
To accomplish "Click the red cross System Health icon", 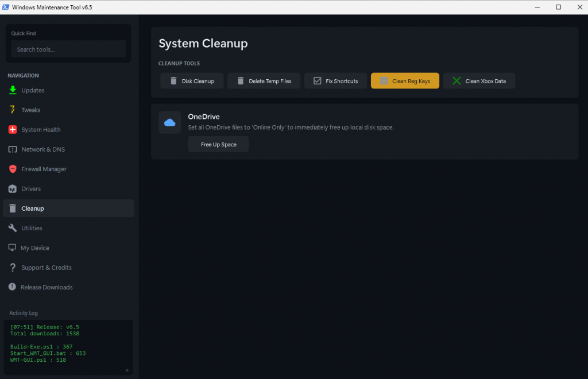I will click(13, 129).
